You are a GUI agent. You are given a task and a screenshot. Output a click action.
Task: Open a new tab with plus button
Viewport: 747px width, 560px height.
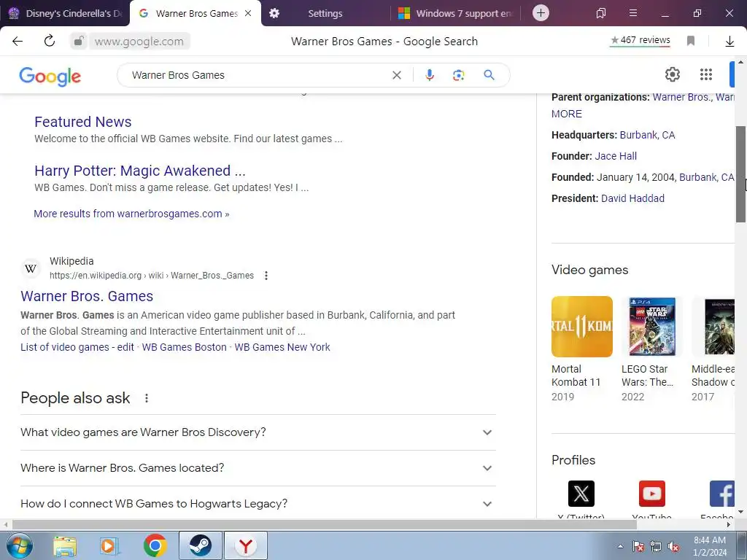coord(541,13)
